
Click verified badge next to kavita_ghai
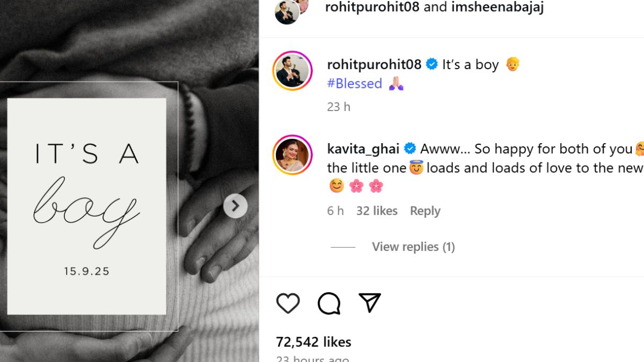click(x=409, y=148)
